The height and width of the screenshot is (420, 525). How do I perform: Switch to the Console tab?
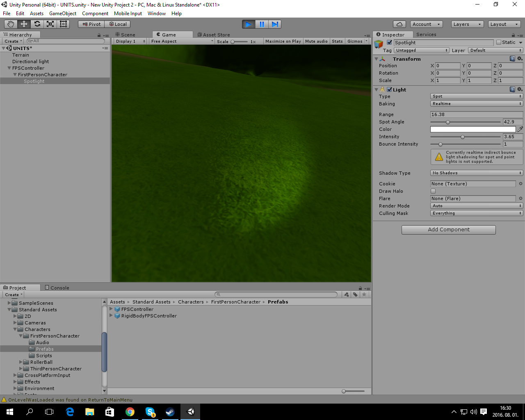point(57,288)
